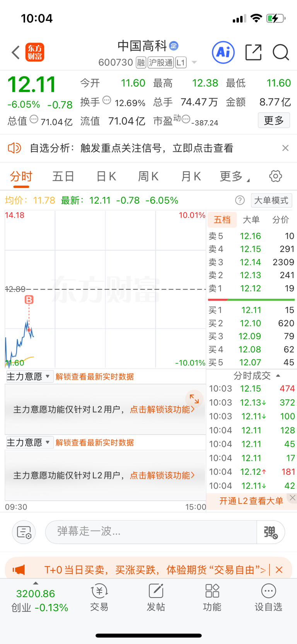Switch to the 分时 tab
Viewport: 297px width, 644px height.
(x=21, y=177)
